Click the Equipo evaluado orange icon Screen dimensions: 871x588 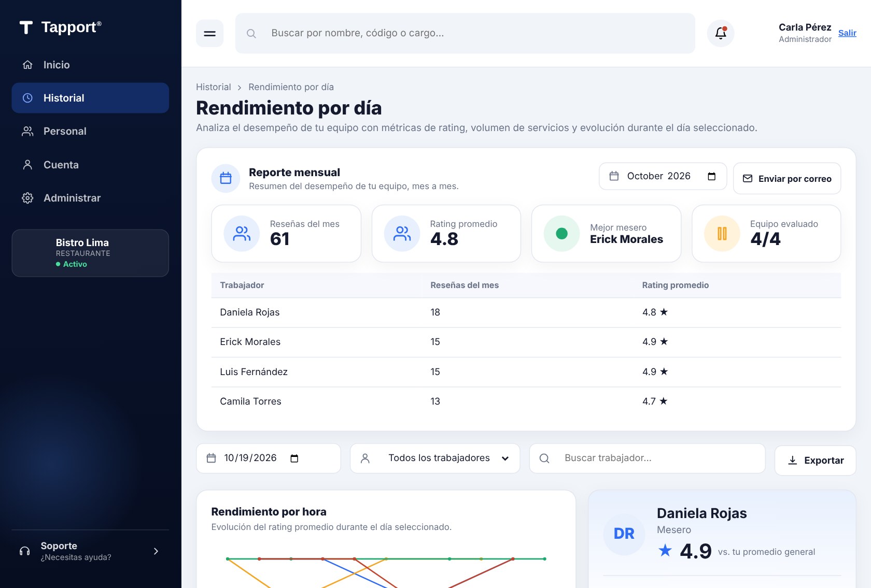[x=722, y=234]
